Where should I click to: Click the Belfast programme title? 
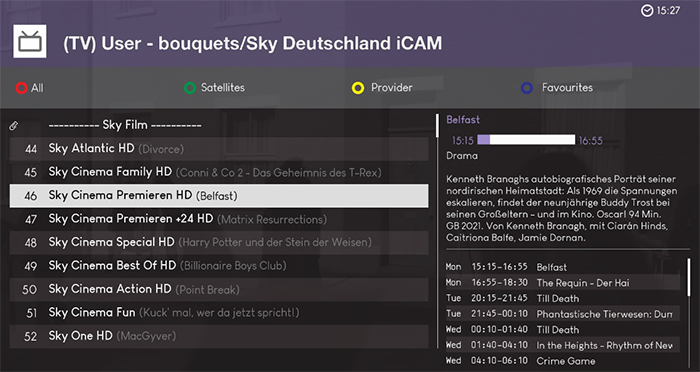tap(463, 120)
